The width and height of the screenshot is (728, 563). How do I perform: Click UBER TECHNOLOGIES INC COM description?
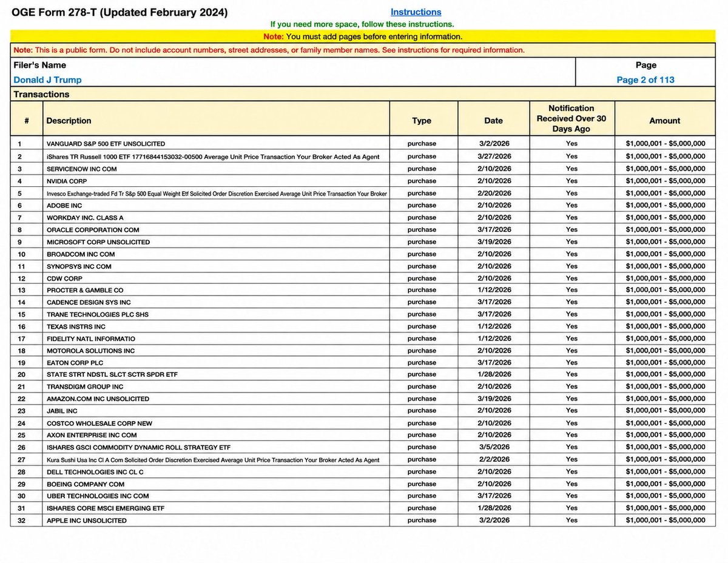pyautogui.click(x=98, y=496)
